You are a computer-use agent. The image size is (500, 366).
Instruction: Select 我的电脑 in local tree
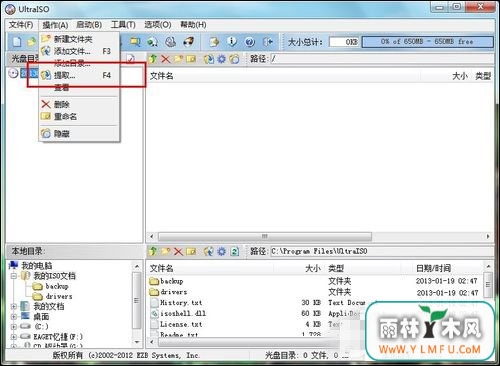coord(37,266)
